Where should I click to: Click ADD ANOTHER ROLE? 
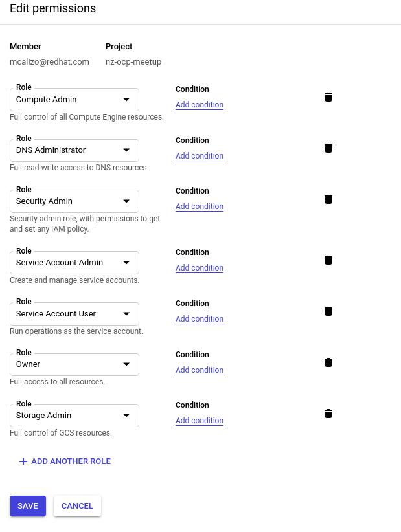[65, 461]
